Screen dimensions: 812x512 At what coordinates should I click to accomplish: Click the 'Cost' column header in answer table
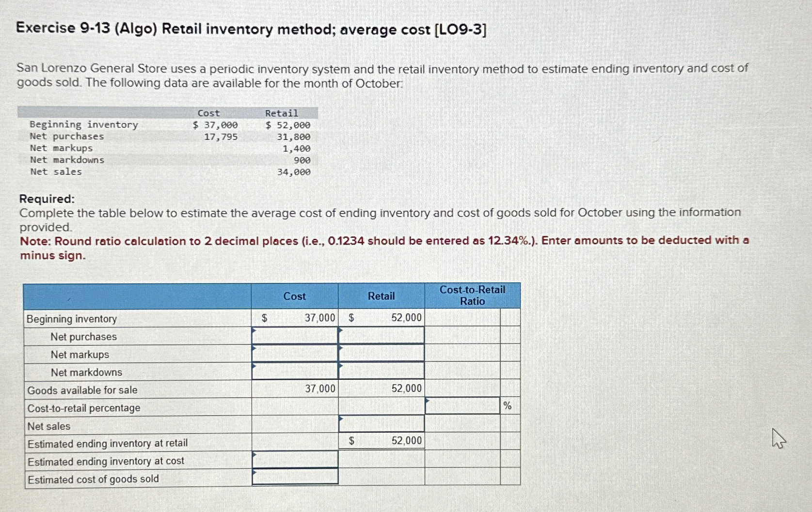(294, 296)
